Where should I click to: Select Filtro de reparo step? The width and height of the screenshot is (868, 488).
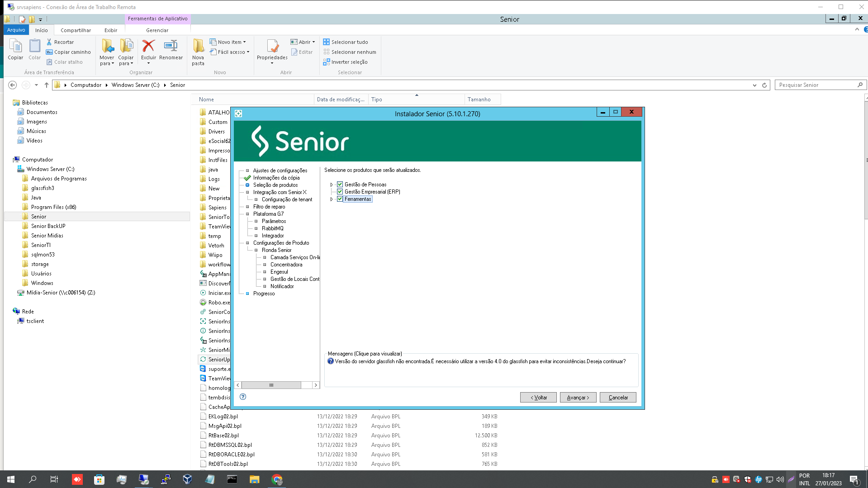(x=269, y=207)
